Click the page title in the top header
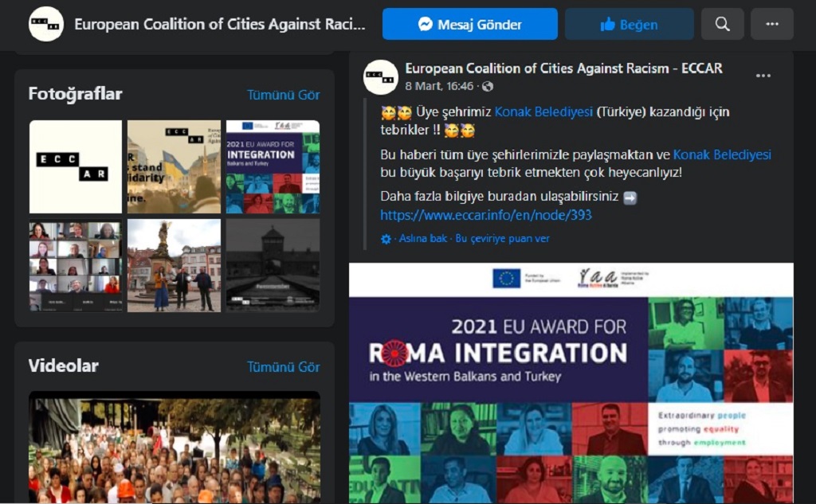816x504 pixels. pyautogui.click(x=220, y=24)
